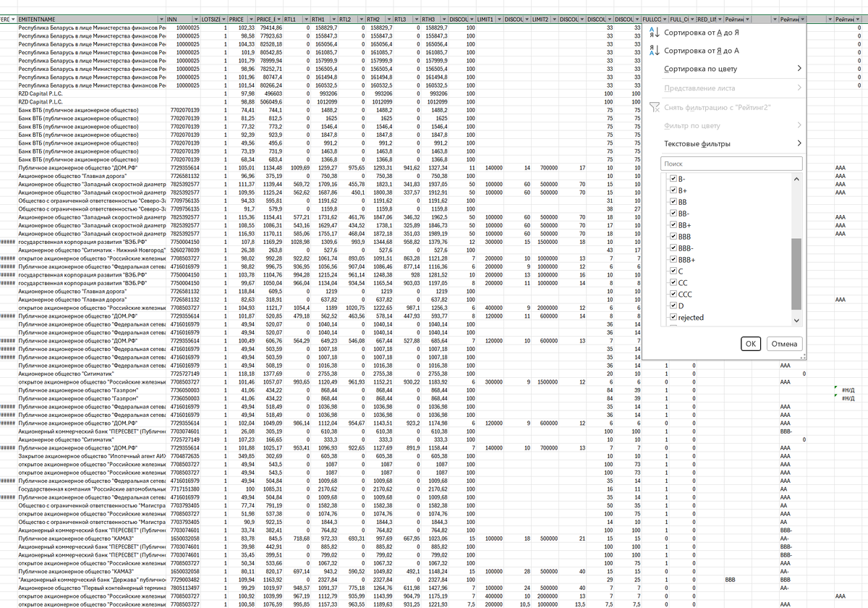Select the 'Акционерный коммерческий банк "Держава"' cell
This screenshot has height=608, width=868.
tap(93, 580)
